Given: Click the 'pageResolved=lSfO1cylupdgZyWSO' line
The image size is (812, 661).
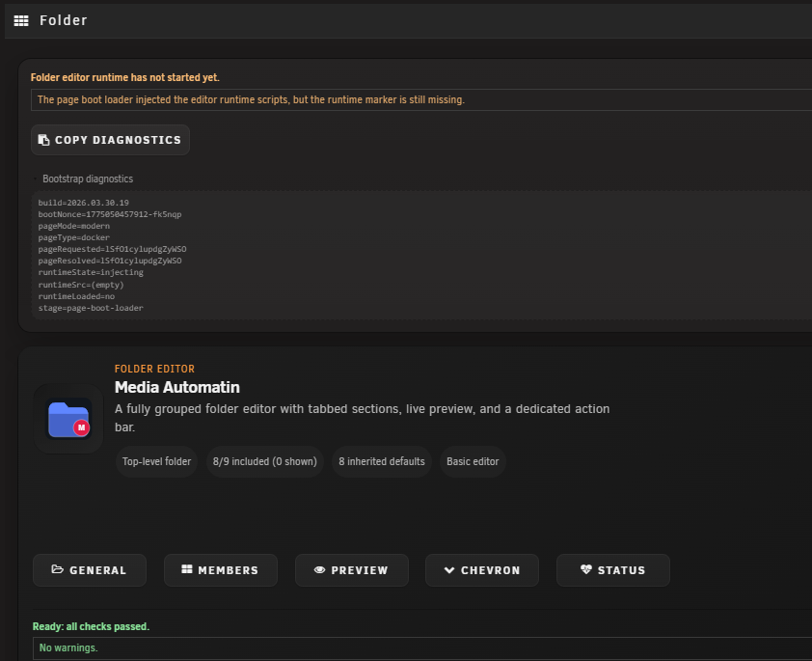Looking at the screenshot, I should coord(110,262).
